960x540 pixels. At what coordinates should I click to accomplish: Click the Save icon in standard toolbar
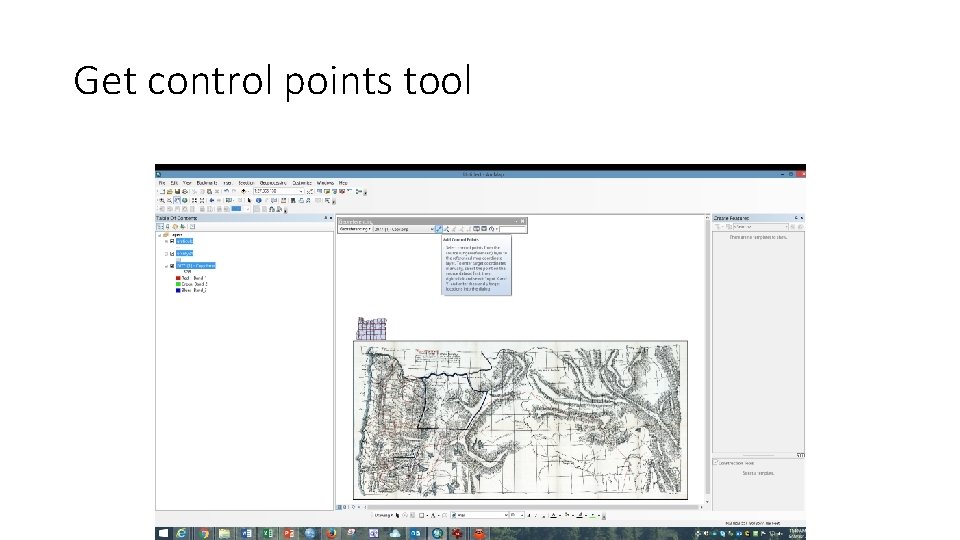coord(177,192)
